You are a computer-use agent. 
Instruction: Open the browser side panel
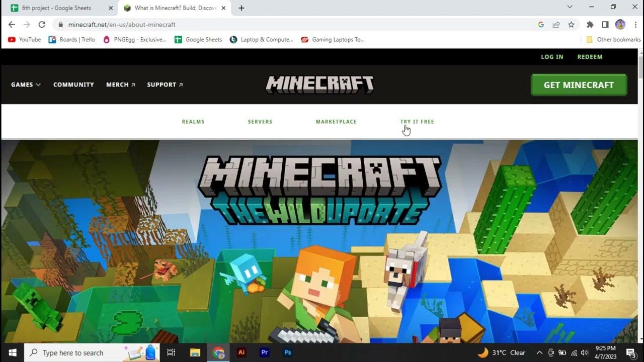[x=605, y=24]
